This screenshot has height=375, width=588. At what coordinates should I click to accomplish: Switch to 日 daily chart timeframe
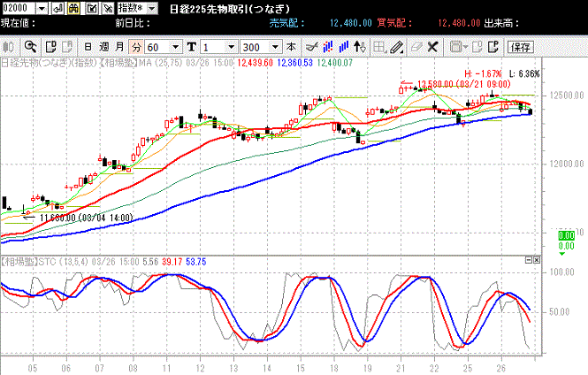click(x=88, y=47)
